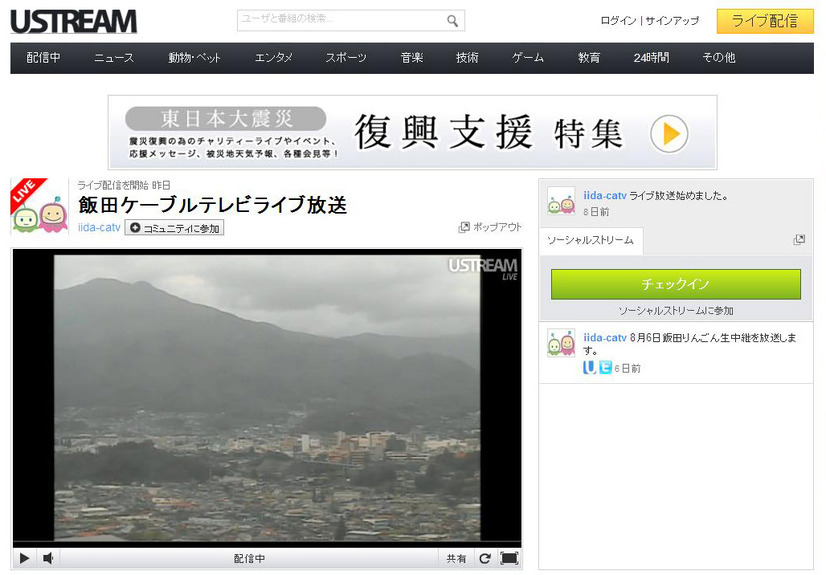
Task: Select the 技術 menu item
Action: [467, 57]
